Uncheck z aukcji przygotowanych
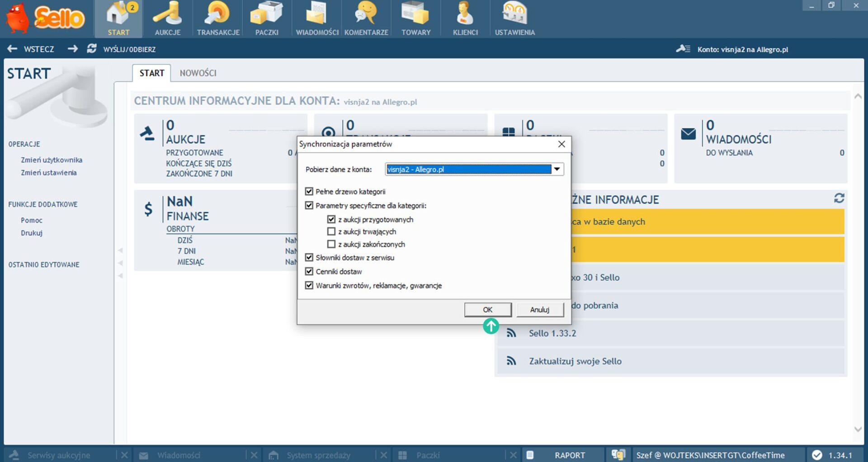Viewport: 868px width, 462px height. click(331, 219)
